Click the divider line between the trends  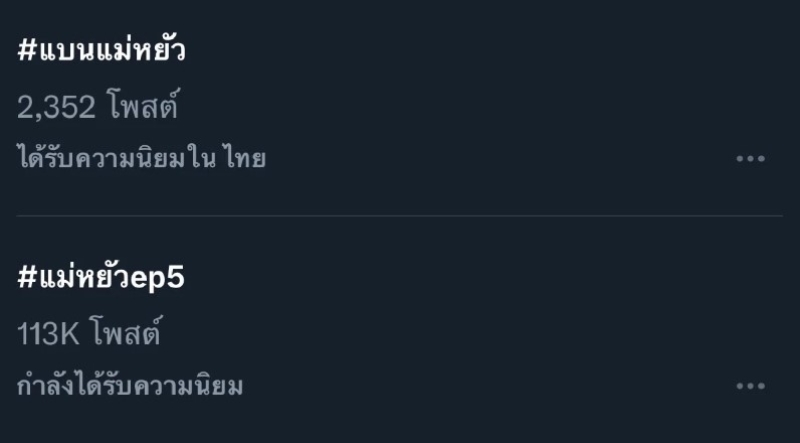click(x=400, y=215)
